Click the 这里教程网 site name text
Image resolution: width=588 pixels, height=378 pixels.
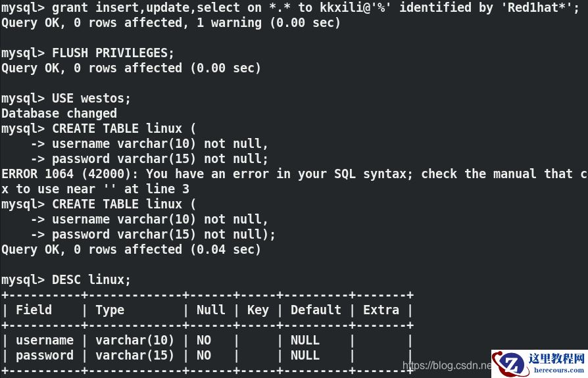(x=556, y=359)
